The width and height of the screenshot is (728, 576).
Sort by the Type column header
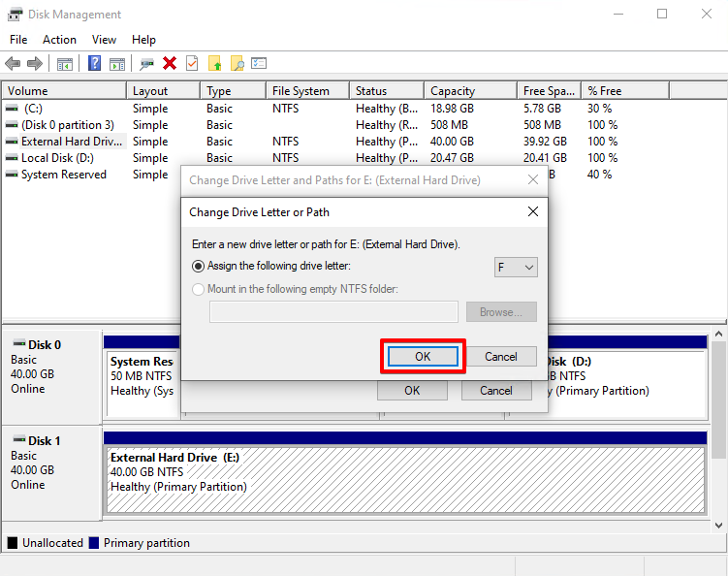coord(234,90)
